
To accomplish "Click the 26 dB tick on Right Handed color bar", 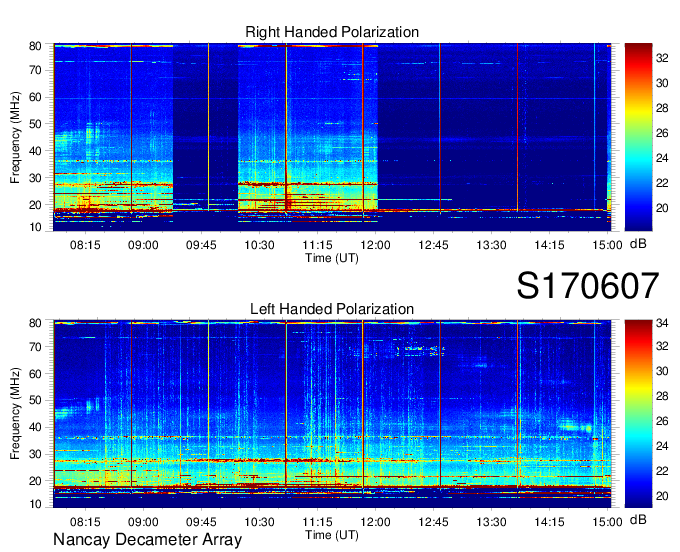I will [662, 133].
